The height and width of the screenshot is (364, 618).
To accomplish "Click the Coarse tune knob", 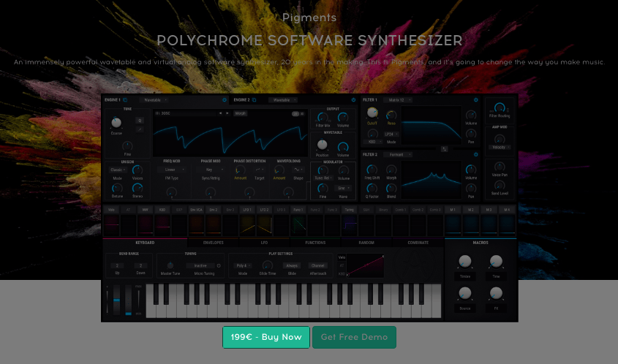I will (116, 123).
